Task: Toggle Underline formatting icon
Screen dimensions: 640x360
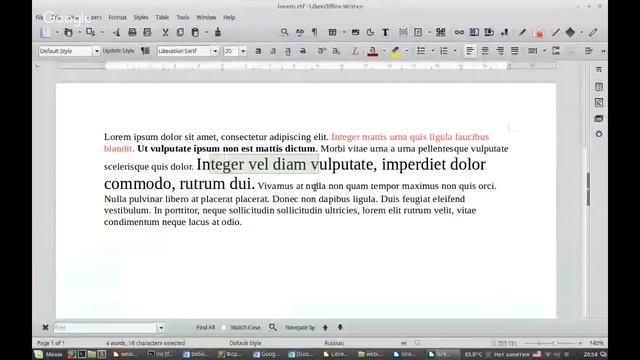Action: [x=288, y=51]
